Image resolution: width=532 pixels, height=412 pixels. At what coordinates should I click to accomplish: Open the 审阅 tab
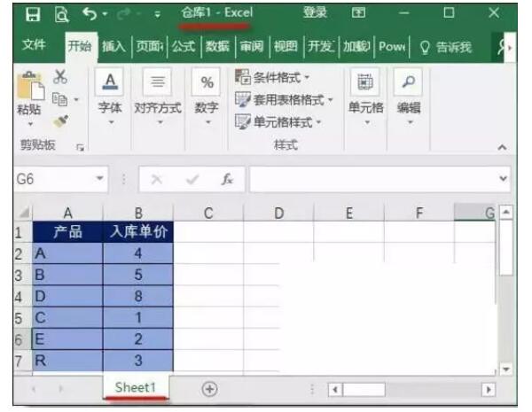252,46
